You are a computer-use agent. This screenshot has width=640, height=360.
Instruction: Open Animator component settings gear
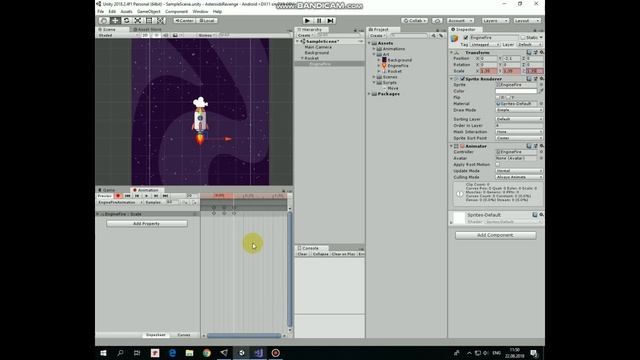[x=542, y=146]
